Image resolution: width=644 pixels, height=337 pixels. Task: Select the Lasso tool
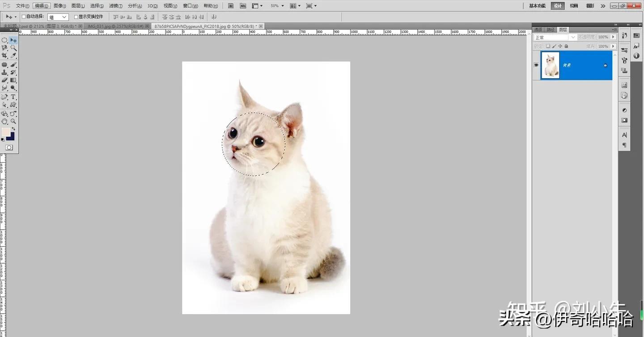point(4,47)
